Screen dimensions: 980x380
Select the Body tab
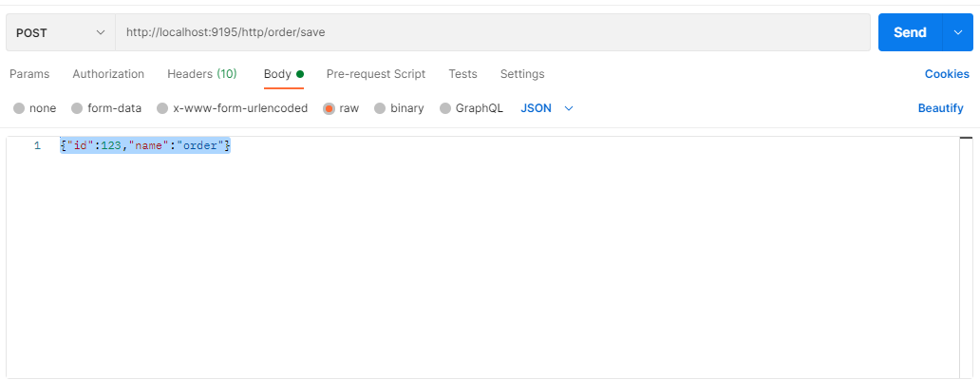278,74
